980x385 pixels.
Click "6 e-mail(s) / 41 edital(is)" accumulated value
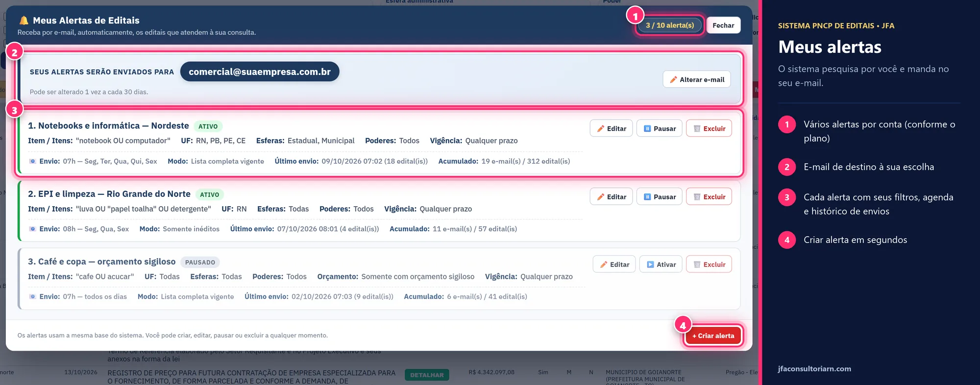click(487, 296)
